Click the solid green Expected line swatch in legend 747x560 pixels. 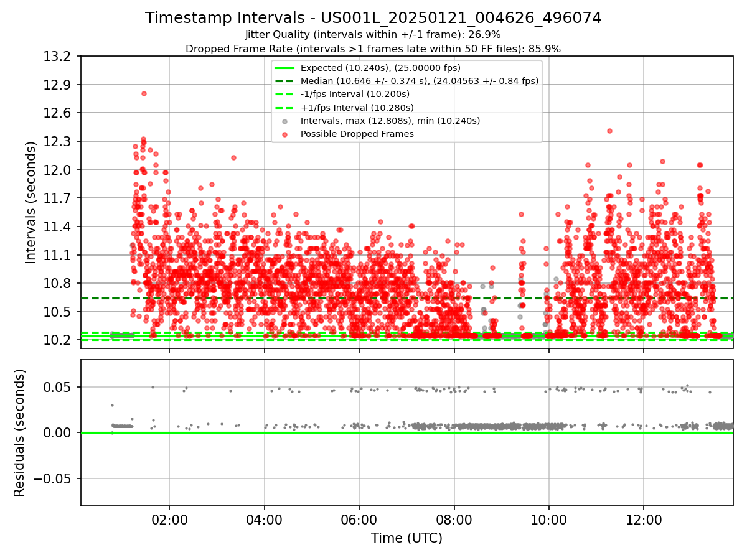(284, 68)
